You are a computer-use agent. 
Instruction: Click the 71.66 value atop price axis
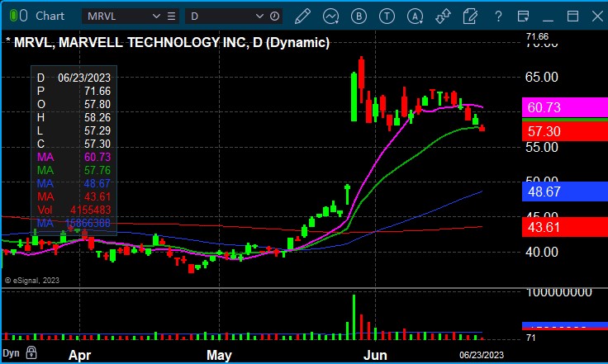(537, 36)
